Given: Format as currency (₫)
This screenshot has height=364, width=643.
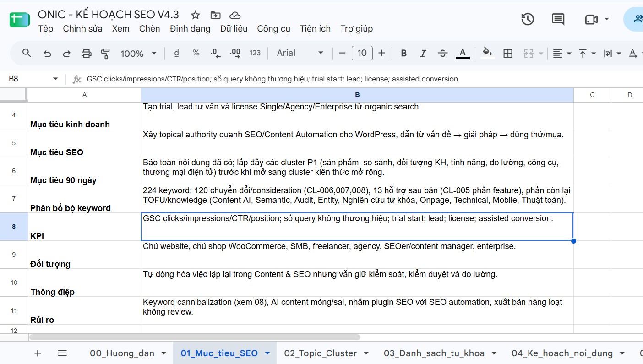Looking at the screenshot, I should pos(177,53).
